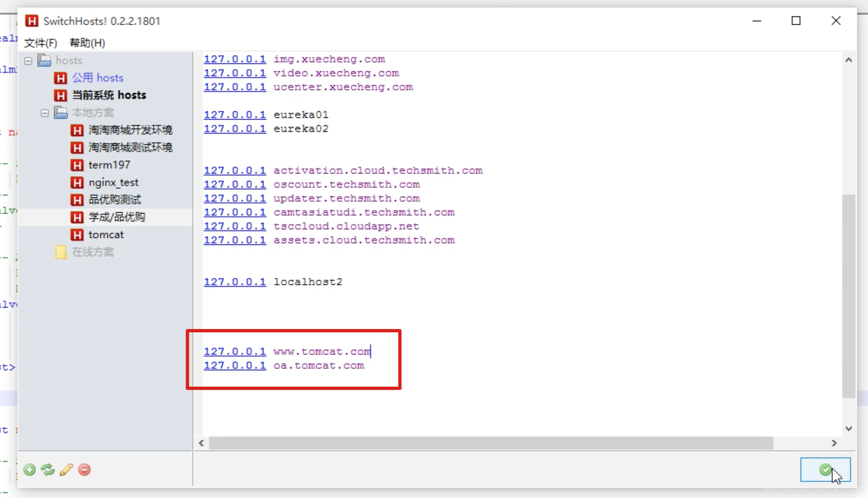
Task: Select the tomcat scheme
Action: click(x=106, y=235)
